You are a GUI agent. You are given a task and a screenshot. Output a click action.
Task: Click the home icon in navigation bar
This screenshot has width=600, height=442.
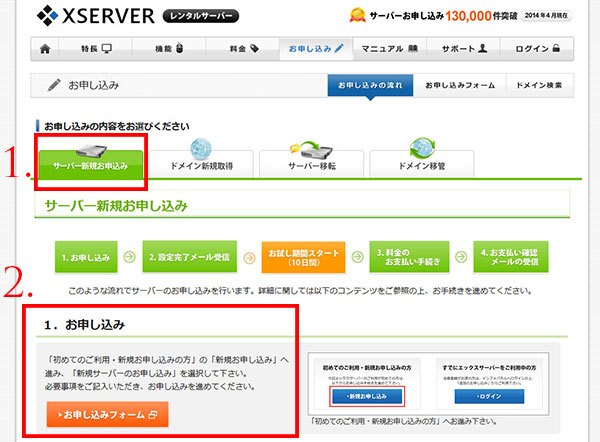pyautogui.click(x=44, y=48)
